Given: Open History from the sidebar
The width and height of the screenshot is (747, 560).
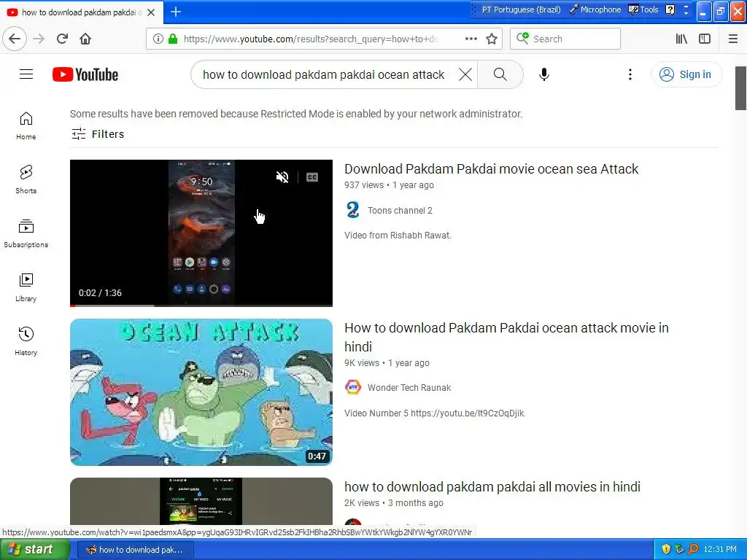Looking at the screenshot, I should [26, 341].
